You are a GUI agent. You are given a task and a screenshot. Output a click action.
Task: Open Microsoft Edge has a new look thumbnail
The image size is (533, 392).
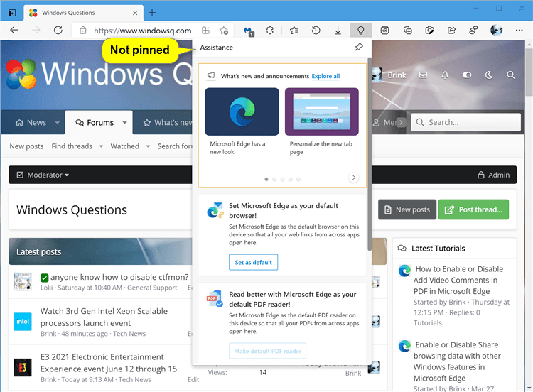(242, 111)
